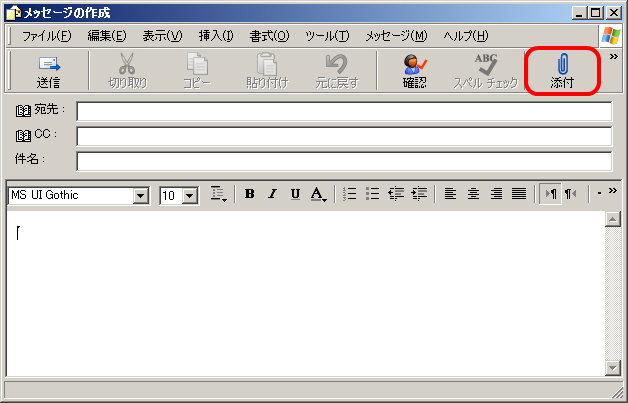Open the CC address book icon
Viewport: 628px width, 403px height.
pyautogui.click(x=23, y=136)
